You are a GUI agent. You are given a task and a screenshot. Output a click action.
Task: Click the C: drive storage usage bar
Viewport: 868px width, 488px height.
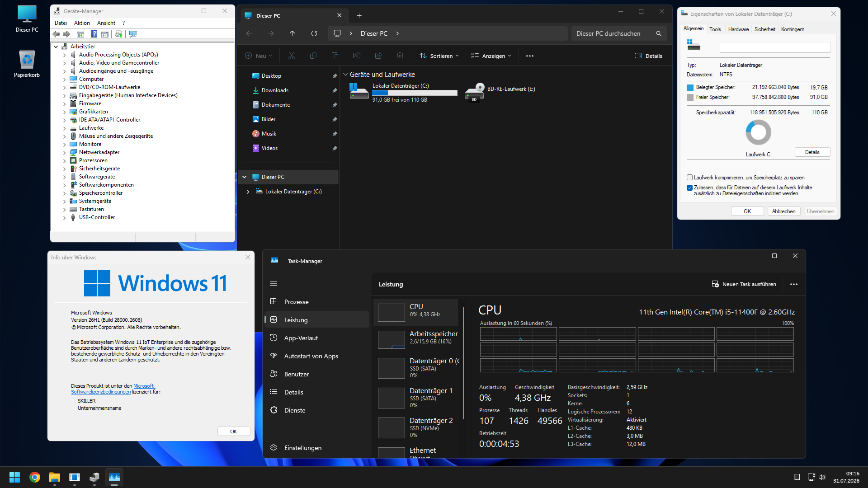415,93
